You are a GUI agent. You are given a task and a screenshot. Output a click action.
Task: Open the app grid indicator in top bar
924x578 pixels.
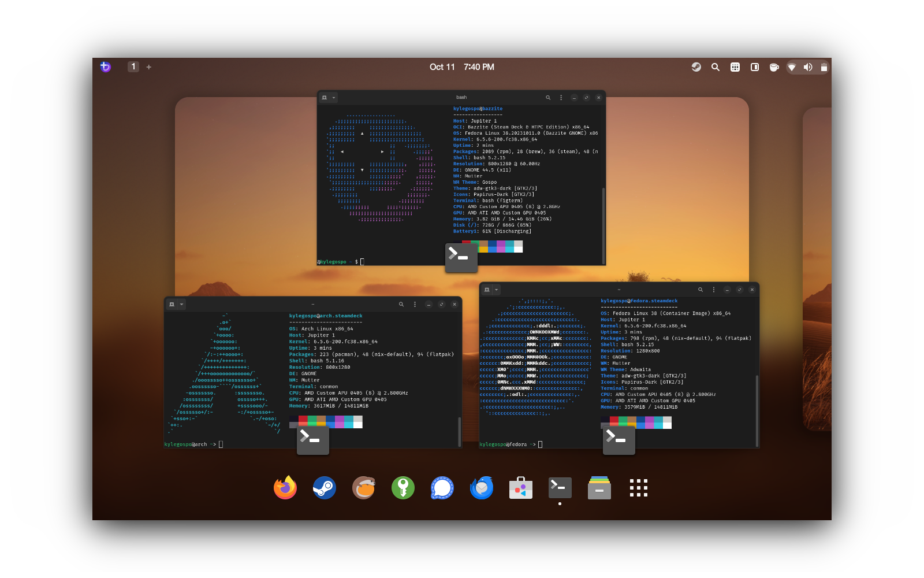(735, 67)
